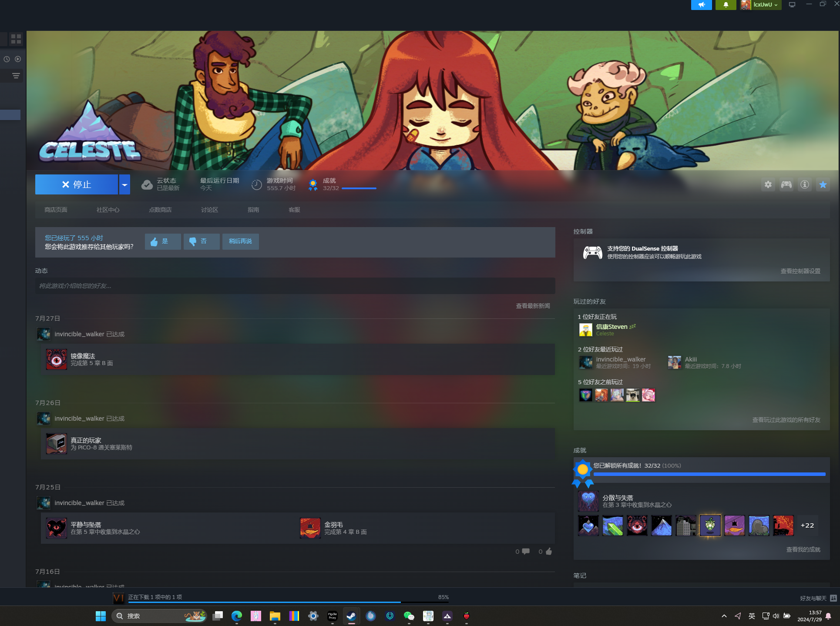Click thumbs up 是 recommend button
The height and width of the screenshot is (626, 840).
163,241
